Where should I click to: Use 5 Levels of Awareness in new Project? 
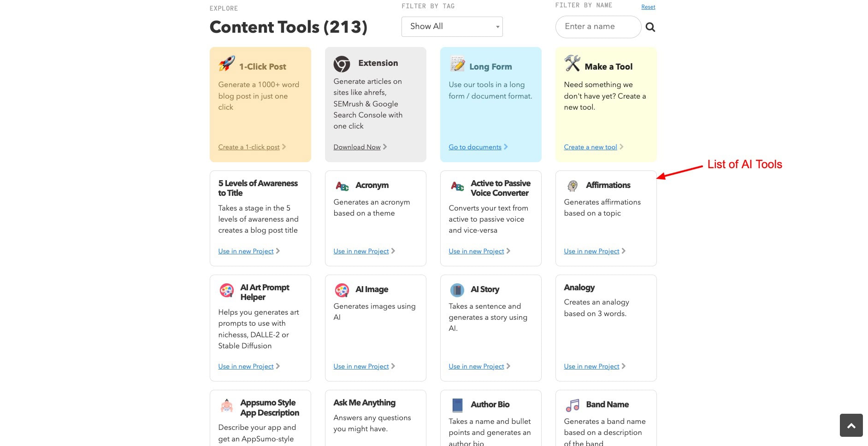[x=246, y=251]
